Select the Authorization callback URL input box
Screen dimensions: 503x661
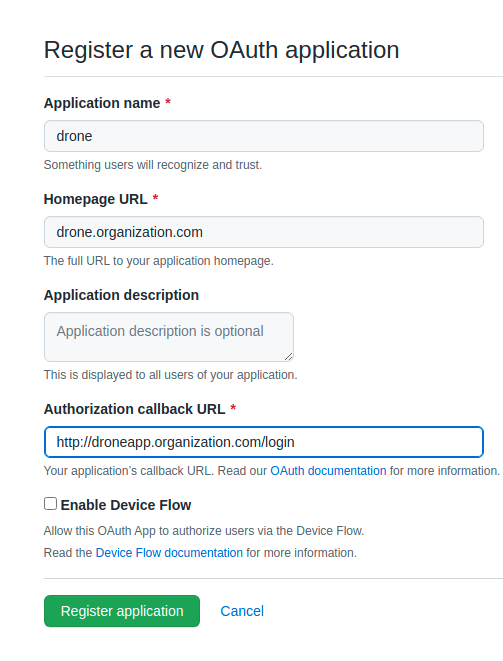pos(264,442)
